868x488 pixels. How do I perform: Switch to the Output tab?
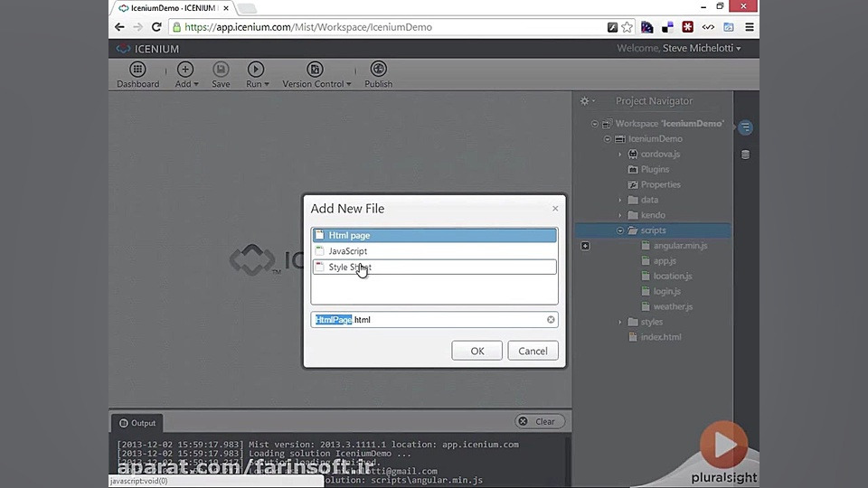click(x=137, y=423)
